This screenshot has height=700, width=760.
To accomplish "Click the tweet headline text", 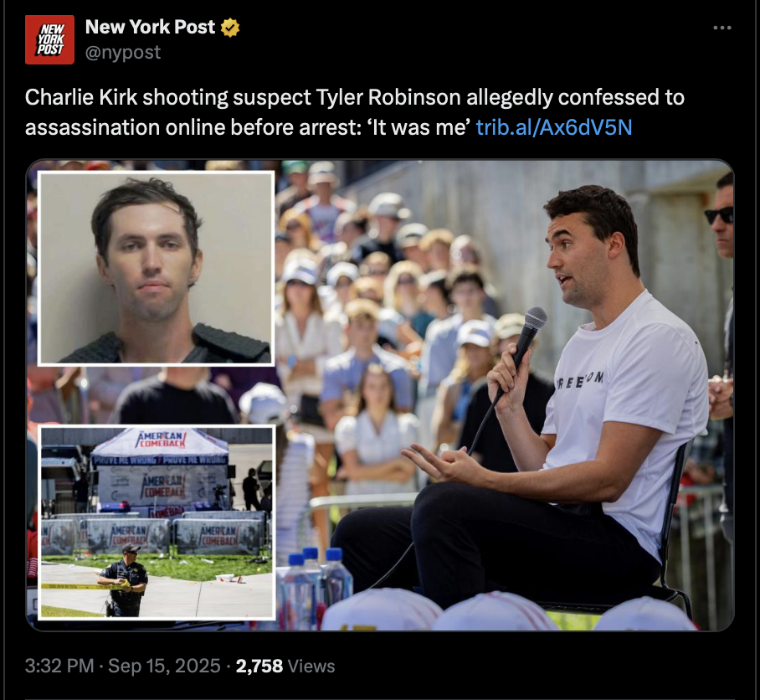I will [354, 112].
